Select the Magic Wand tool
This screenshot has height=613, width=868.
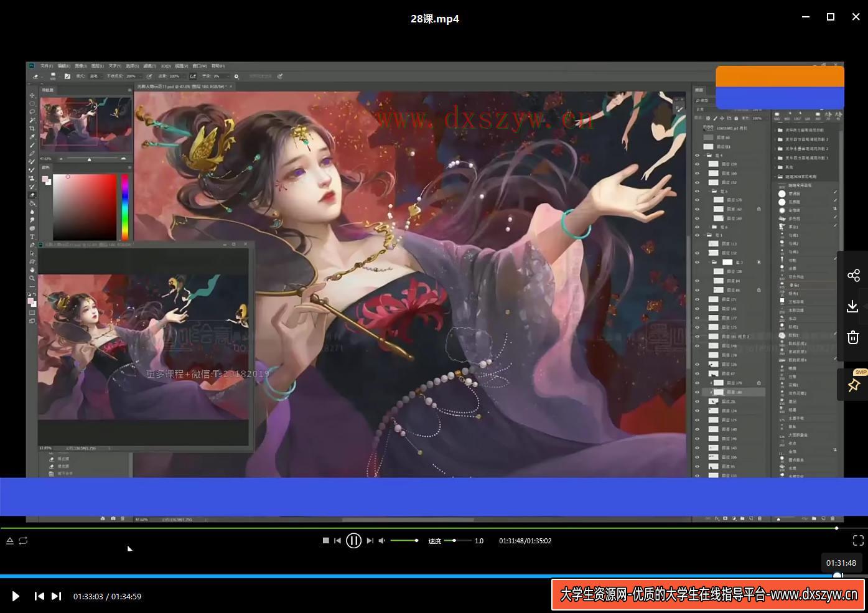[32, 119]
